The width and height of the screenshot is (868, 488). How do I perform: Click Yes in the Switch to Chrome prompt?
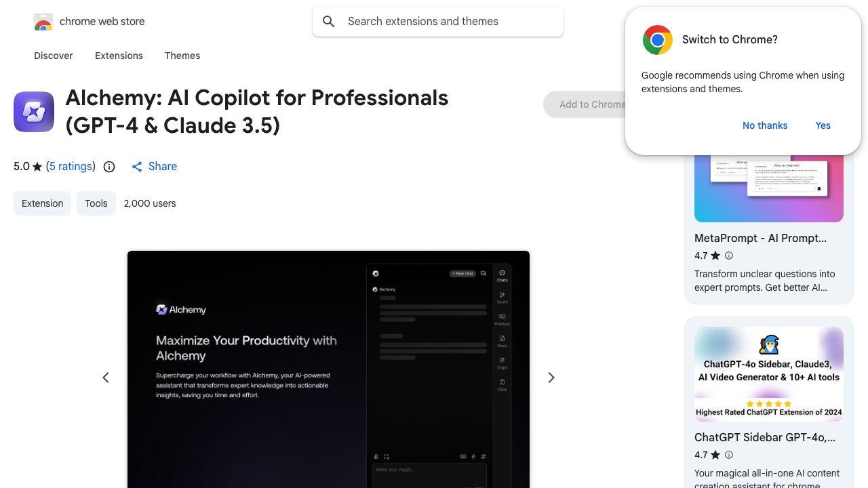(823, 125)
